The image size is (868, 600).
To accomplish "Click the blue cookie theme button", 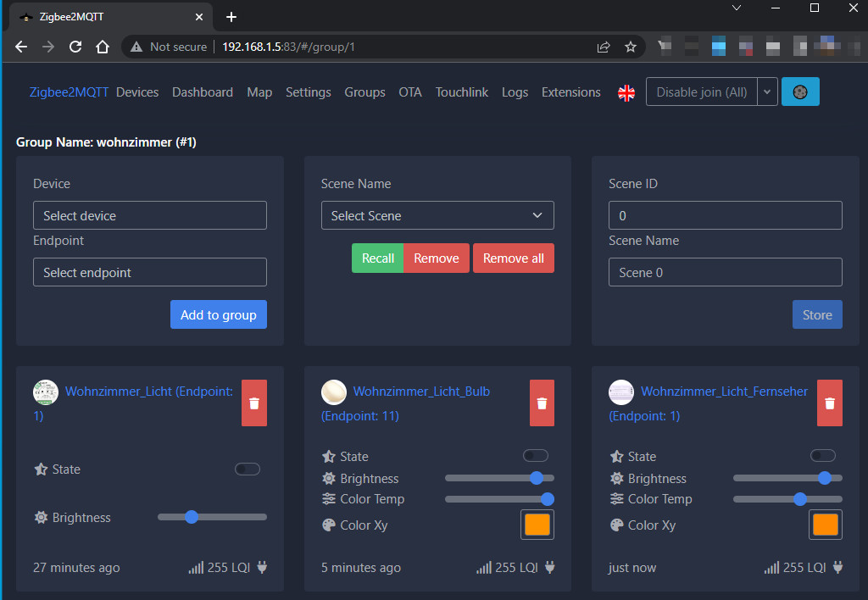I will [x=799, y=92].
